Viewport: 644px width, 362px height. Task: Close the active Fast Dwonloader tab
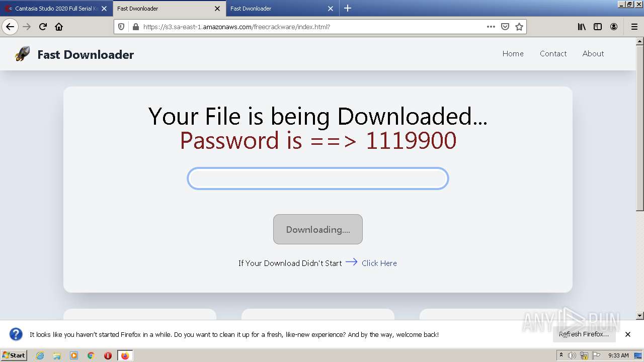click(x=217, y=9)
